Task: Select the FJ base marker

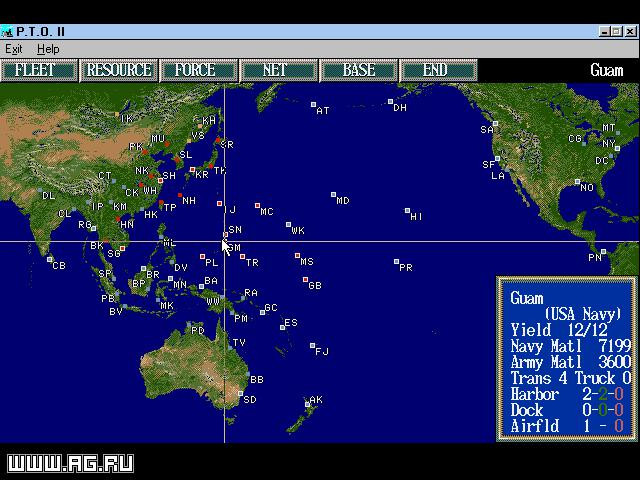Action: pos(313,346)
